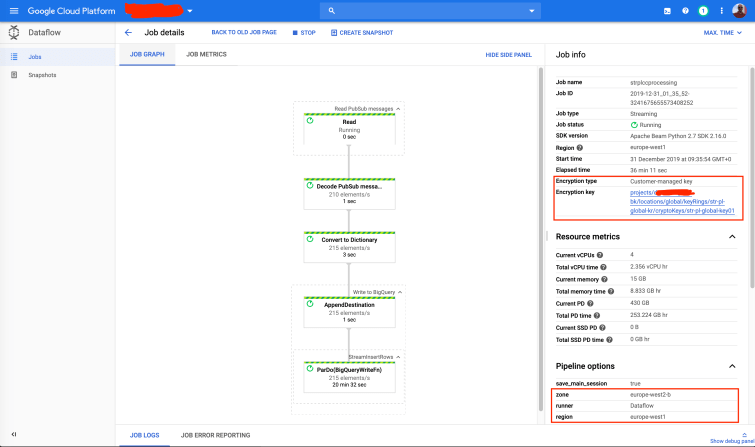Click the Job ID value text

tap(661, 98)
